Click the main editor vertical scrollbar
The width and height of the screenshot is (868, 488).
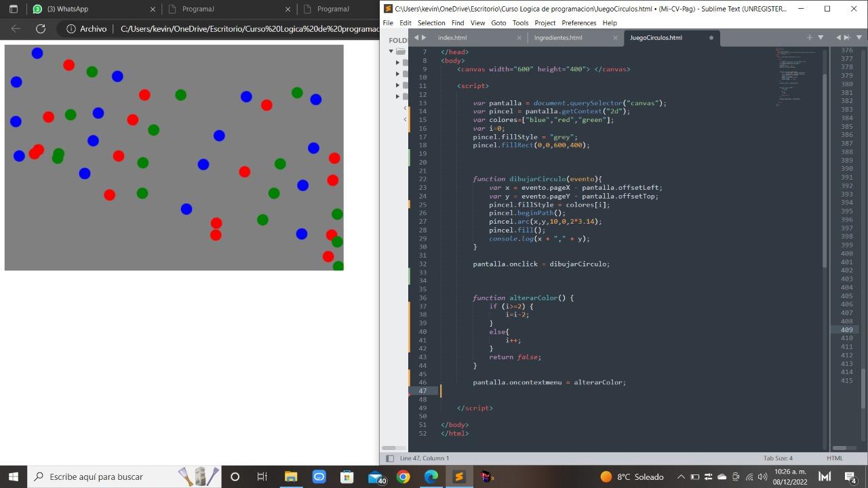[x=825, y=169]
